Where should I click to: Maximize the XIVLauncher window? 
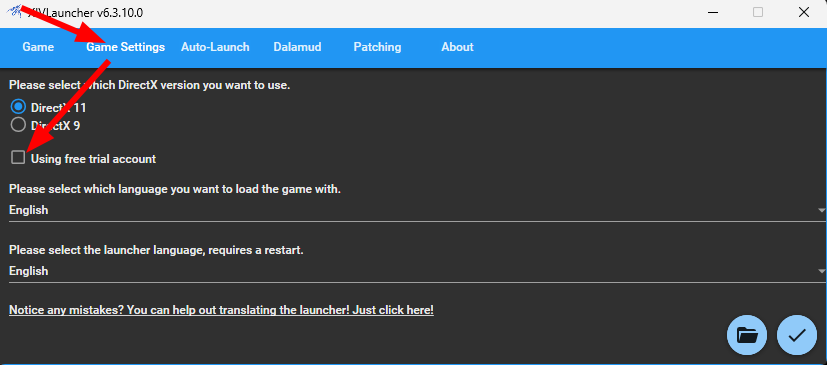pos(758,13)
